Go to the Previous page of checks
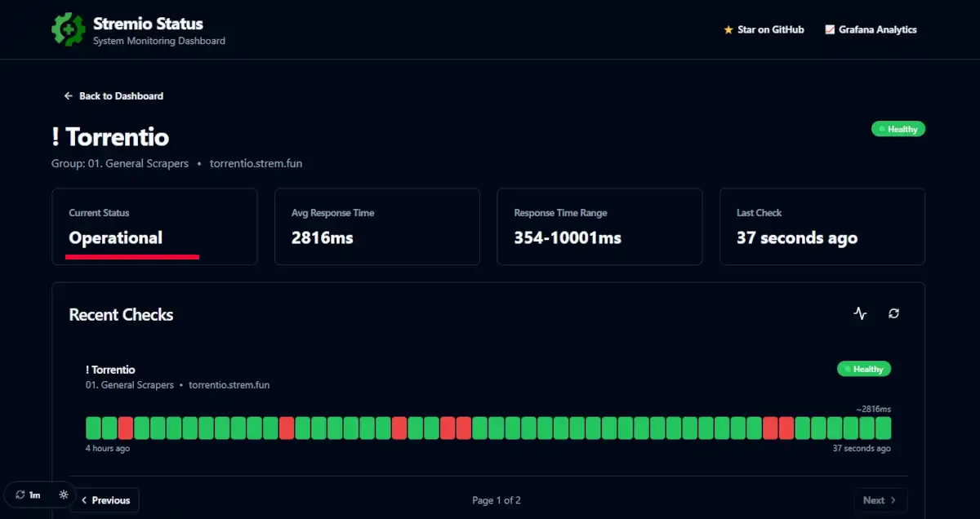Image resolution: width=980 pixels, height=519 pixels. pos(105,500)
